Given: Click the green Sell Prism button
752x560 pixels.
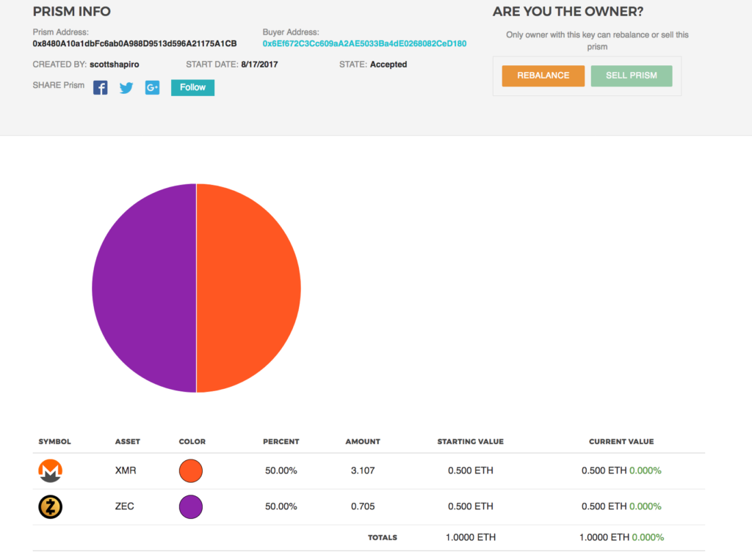Looking at the screenshot, I should 631,76.
